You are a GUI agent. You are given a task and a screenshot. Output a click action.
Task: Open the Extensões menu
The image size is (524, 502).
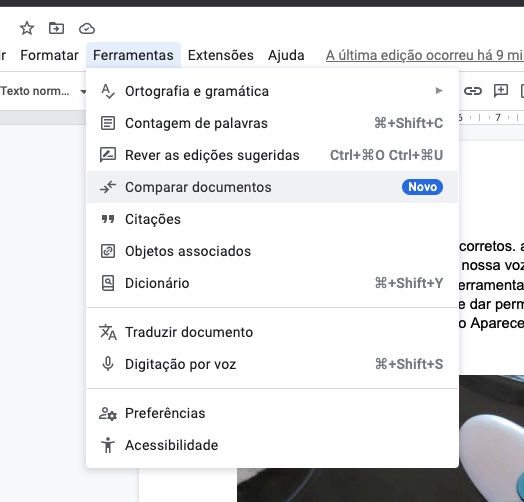pyautogui.click(x=221, y=55)
